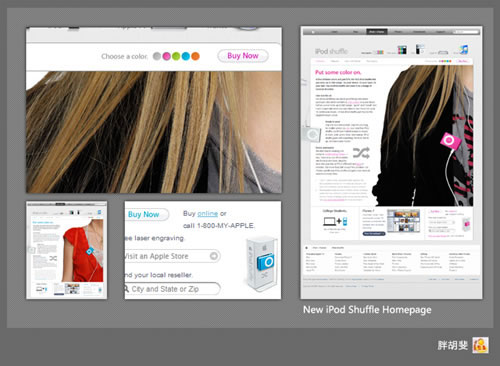Follow the 'online' purchase link
Viewport: 500px width, 366px height.
[x=207, y=213]
